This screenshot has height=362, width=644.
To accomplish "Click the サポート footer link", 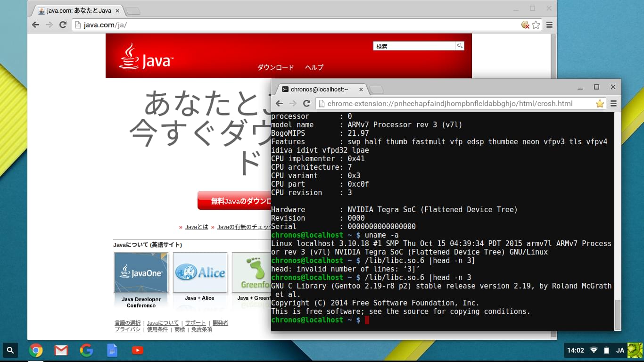I will coord(196,323).
